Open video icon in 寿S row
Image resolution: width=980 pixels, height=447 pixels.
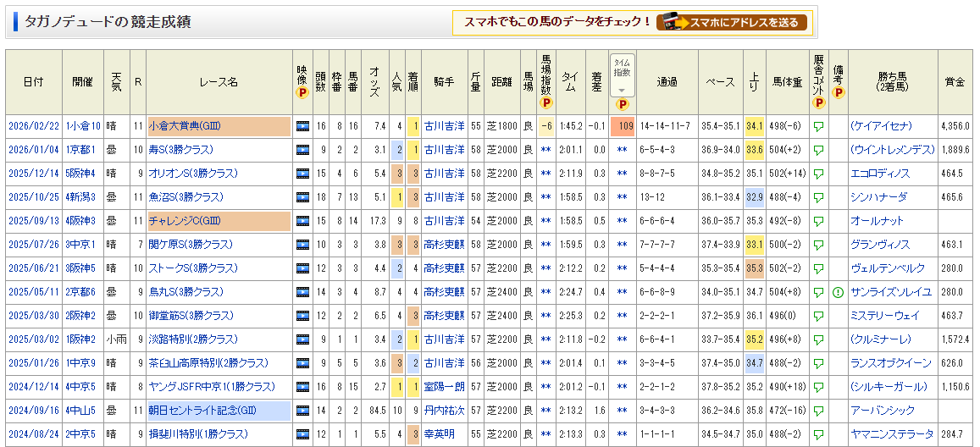[302, 150]
